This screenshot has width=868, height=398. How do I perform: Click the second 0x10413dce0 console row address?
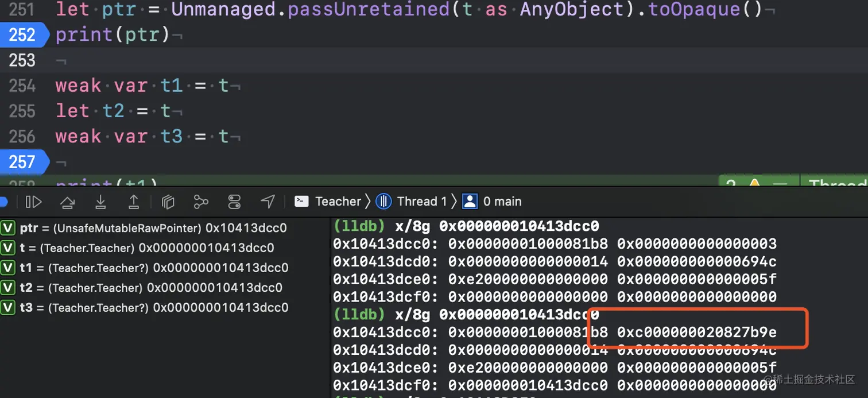tap(385, 367)
